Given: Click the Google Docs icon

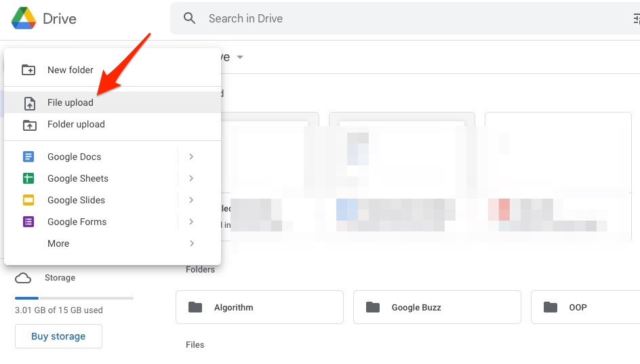Looking at the screenshot, I should pyautogui.click(x=28, y=157).
